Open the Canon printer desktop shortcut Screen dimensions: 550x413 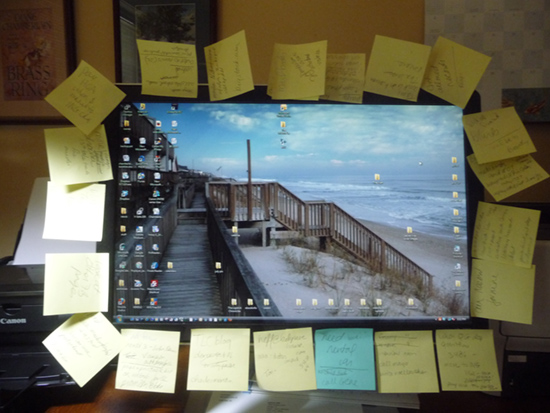pos(156,193)
